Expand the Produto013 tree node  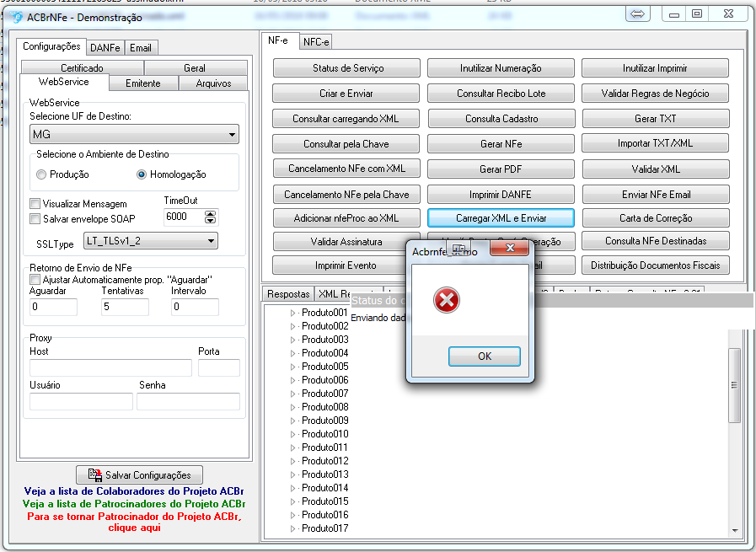pyautogui.click(x=292, y=474)
